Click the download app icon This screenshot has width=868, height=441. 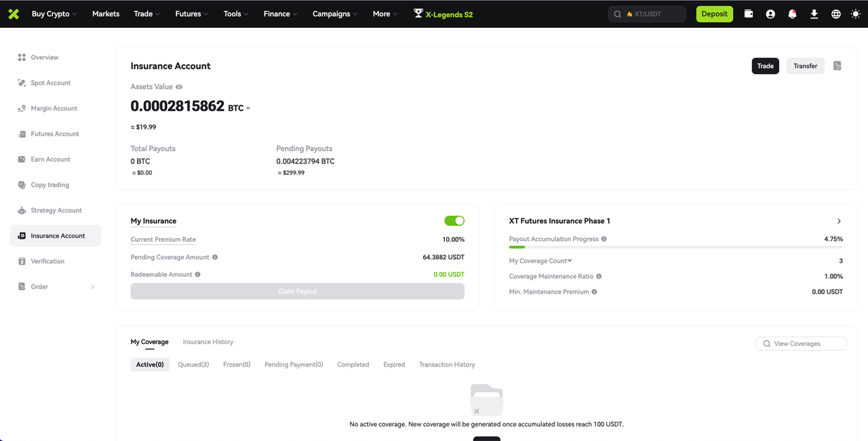point(814,14)
